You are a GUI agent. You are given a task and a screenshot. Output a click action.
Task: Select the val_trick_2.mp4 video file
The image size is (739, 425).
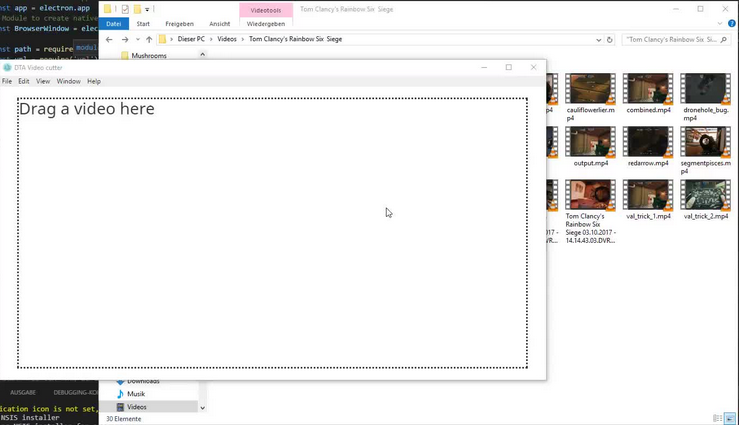click(x=706, y=200)
